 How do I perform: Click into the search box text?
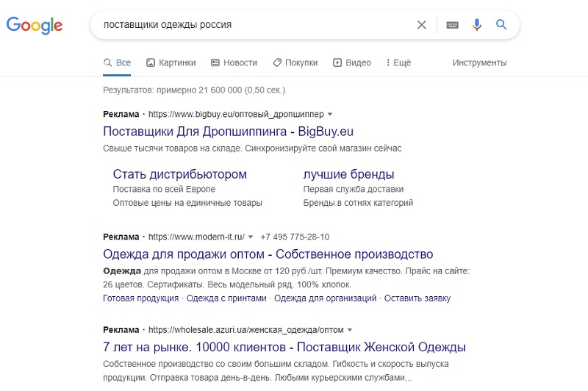(168, 25)
